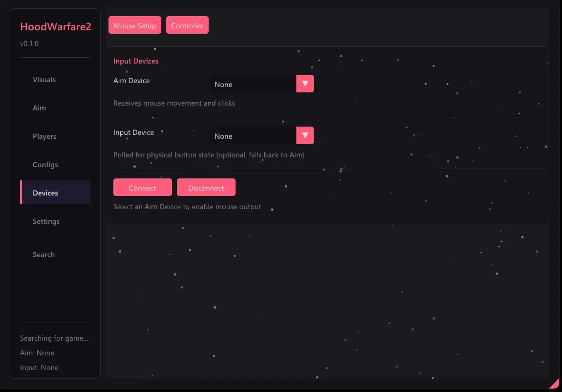Click 'Select an Aim Device to enable' message

coord(187,207)
